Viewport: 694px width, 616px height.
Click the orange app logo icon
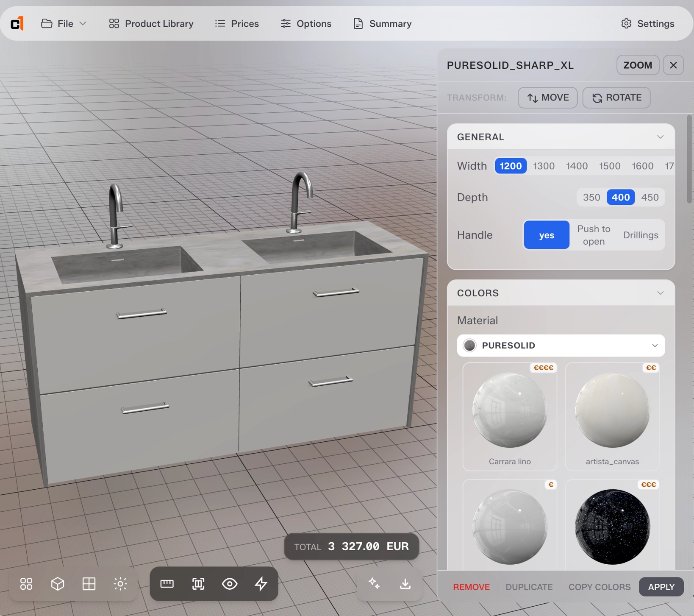click(17, 23)
